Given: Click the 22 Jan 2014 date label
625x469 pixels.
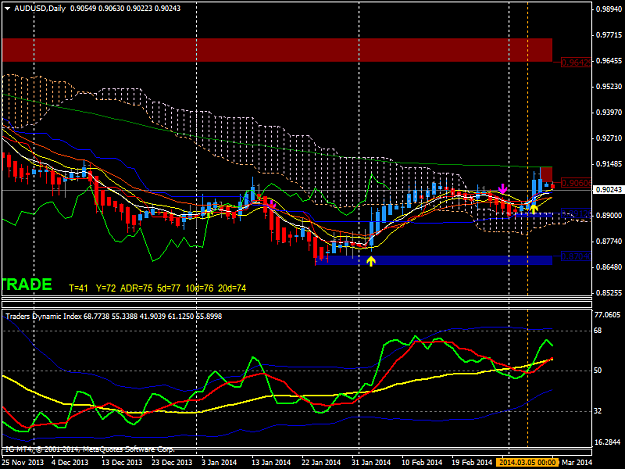Looking at the screenshot, I should pyautogui.click(x=321, y=463).
